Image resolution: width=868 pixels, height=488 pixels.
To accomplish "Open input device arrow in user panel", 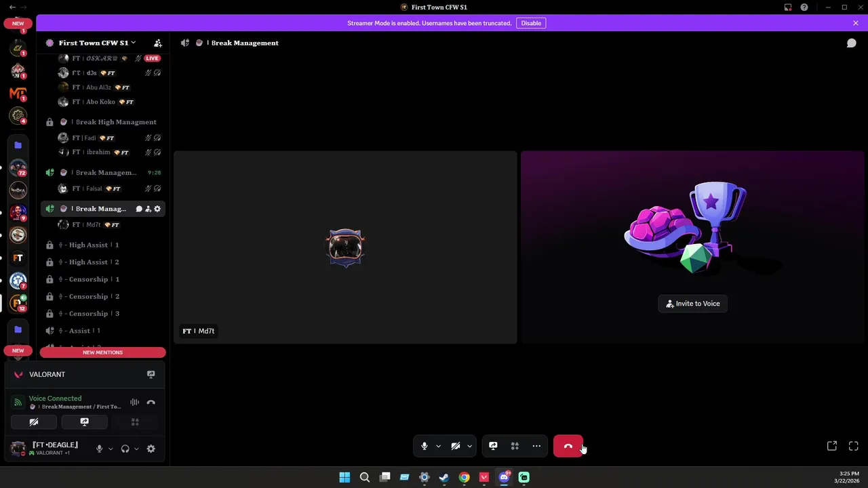I will (x=110, y=449).
